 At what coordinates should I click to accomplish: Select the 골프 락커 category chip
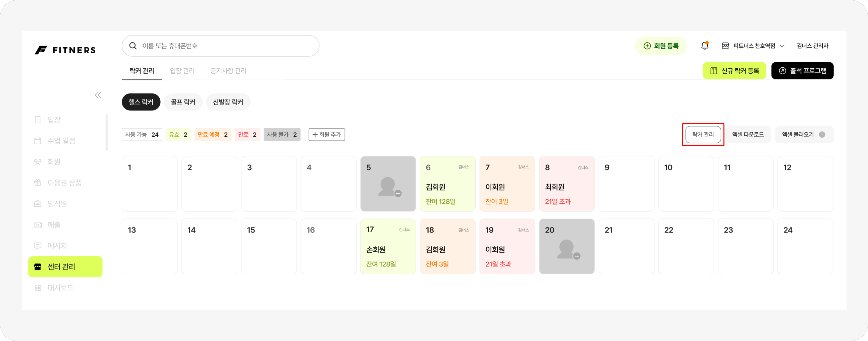point(183,102)
